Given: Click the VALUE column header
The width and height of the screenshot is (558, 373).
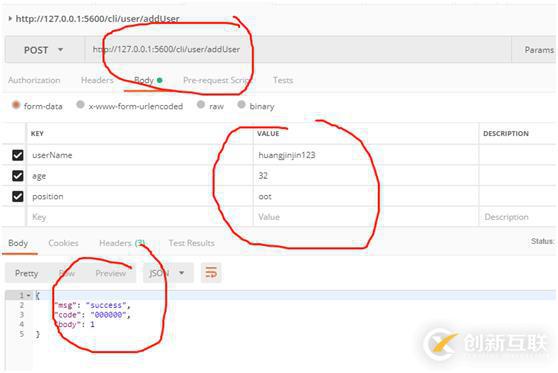Looking at the screenshot, I should [268, 133].
